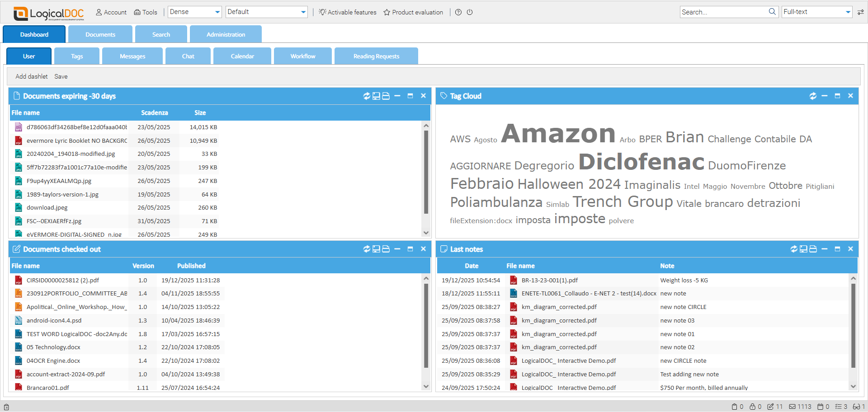Open the Chat tab
The width and height of the screenshot is (868, 412).
click(188, 56)
